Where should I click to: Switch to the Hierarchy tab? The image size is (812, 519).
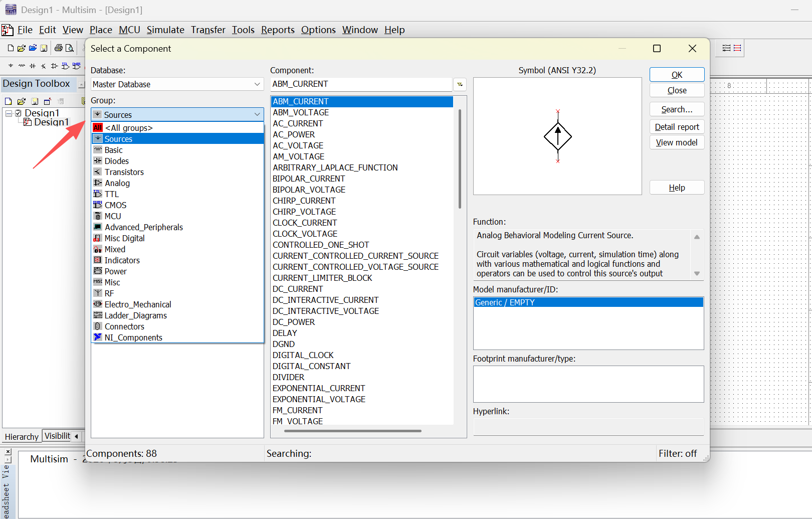tap(22, 437)
